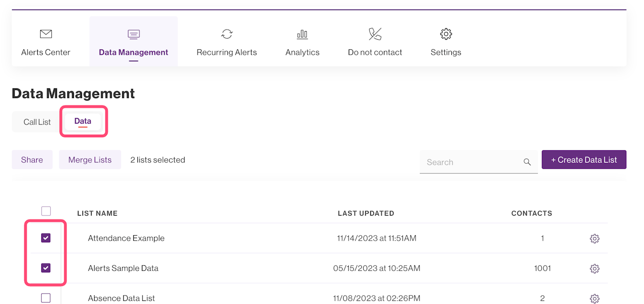Image resolution: width=644 pixels, height=304 pixels.
Task: Switch to the Call List tab
Action: (x=37, y=122)
